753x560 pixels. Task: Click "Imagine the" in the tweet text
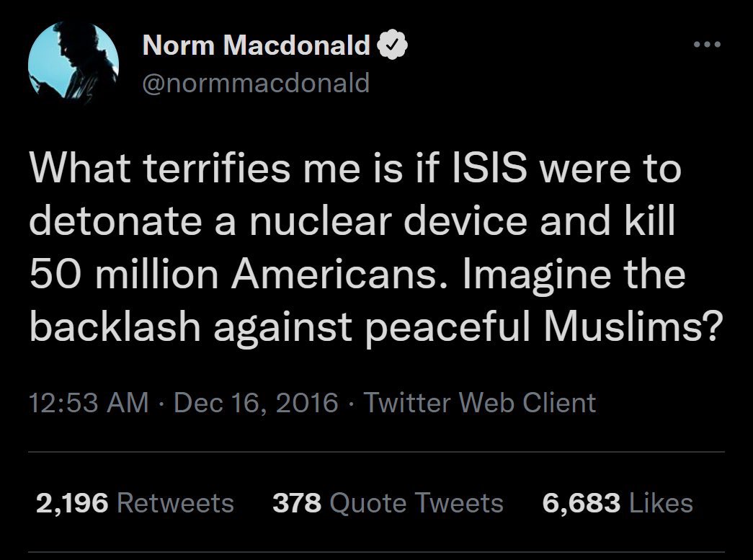tap(574, 276)
